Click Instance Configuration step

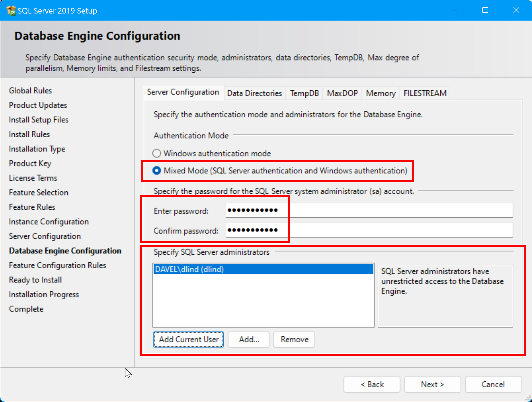coord(49,222)
